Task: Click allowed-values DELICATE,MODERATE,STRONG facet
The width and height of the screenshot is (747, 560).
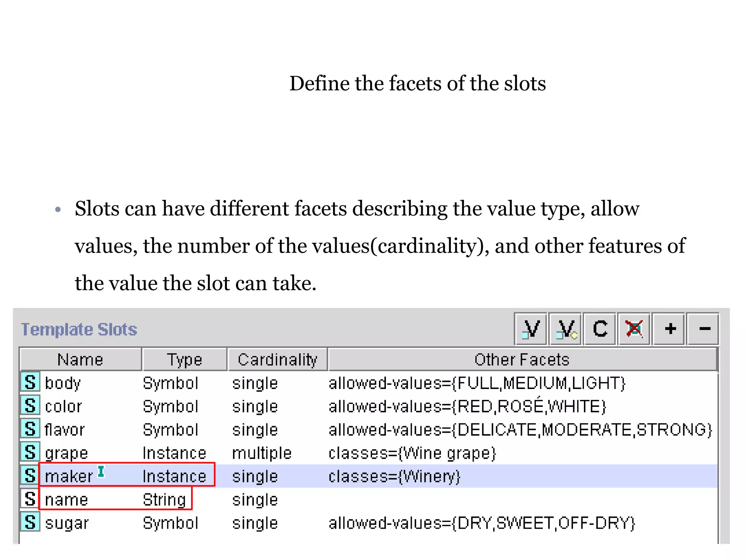Action: tap(520, 430)
